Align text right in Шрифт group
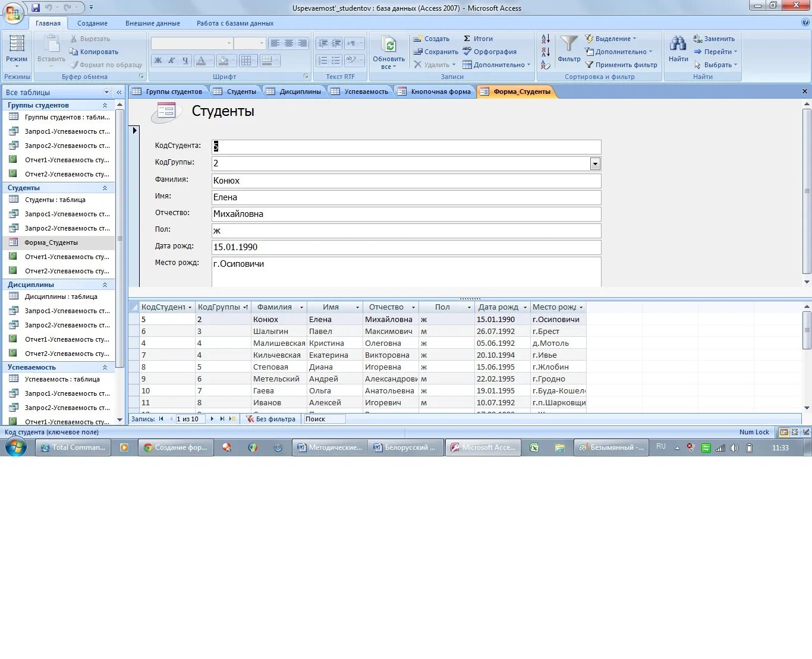 point(303,43)
